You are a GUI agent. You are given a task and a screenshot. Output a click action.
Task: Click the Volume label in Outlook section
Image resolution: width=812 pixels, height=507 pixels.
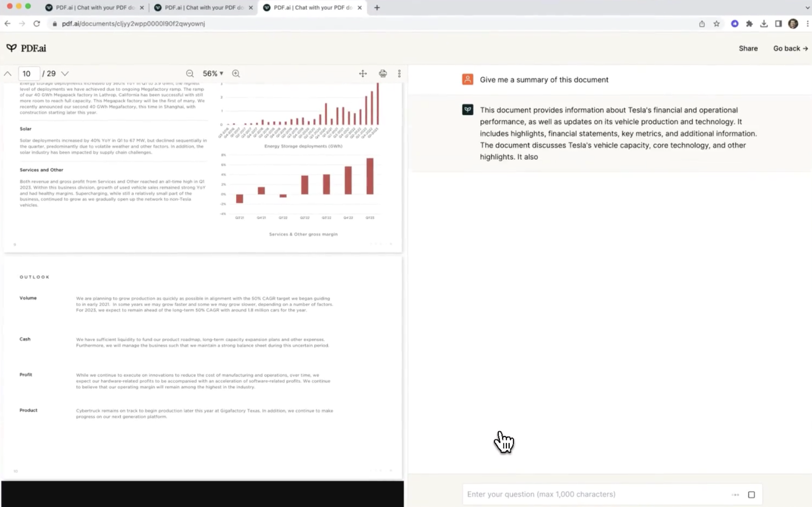click(x=28, y=298)
